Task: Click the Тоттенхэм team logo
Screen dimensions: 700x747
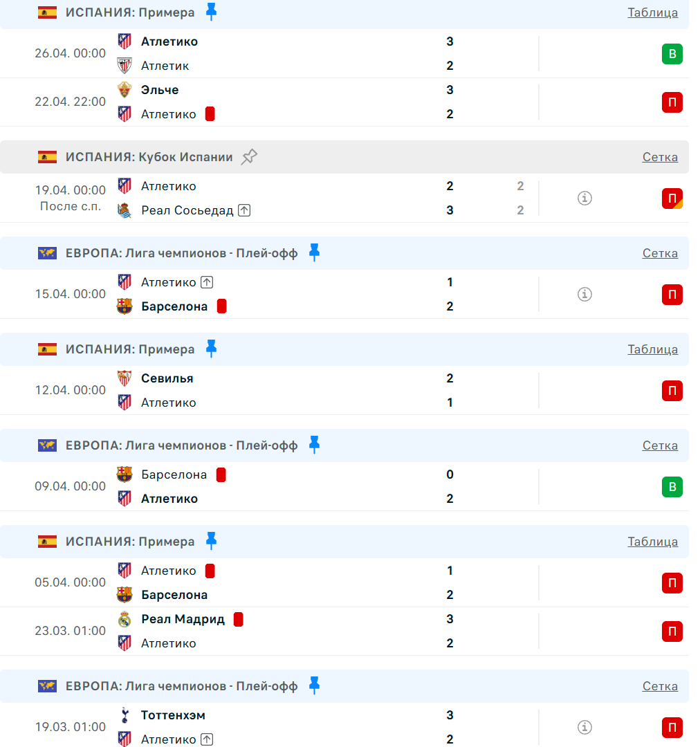Action: tap(125, 715)
